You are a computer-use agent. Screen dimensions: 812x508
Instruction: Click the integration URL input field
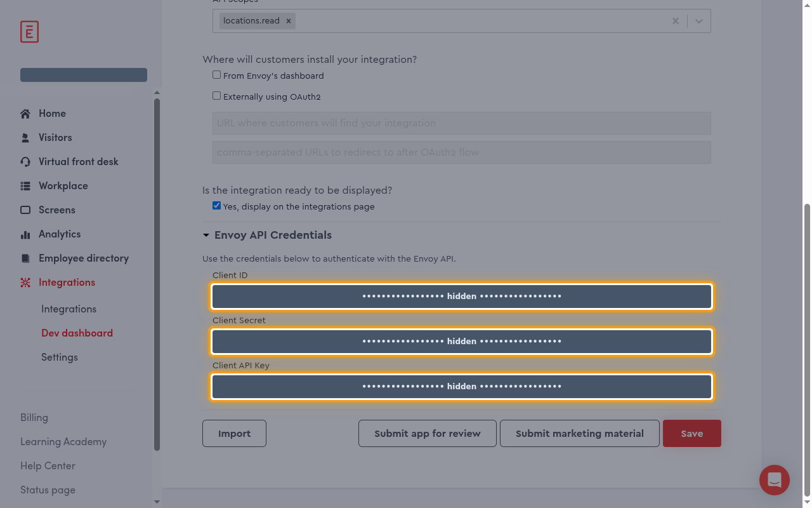[462, 123]
